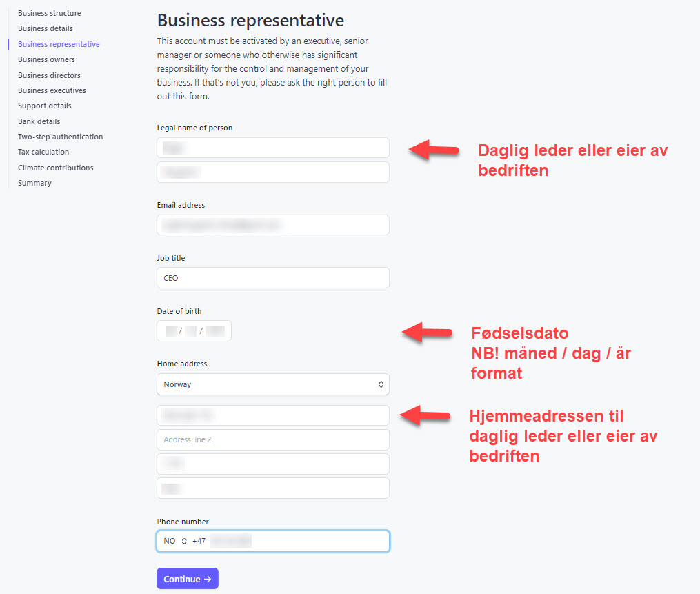Viewport: 700px width, 594px height.
Task: Jump to Summary step
Action: click(x=34, y=183)
